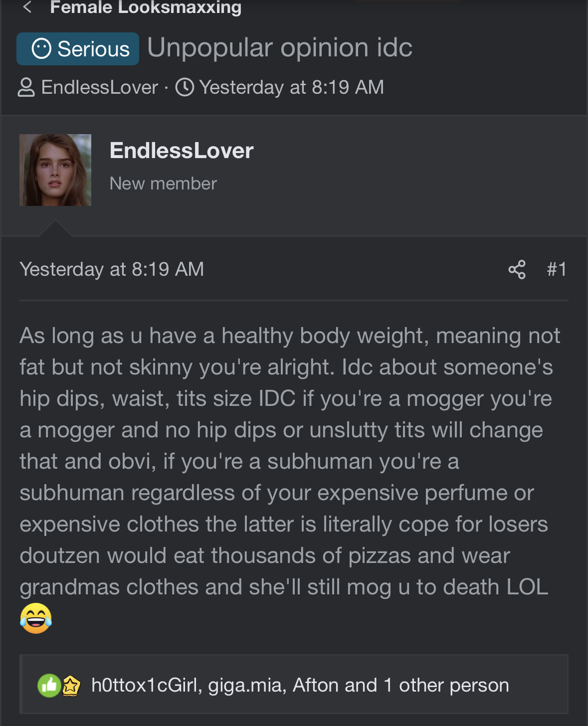588x726 pixels.
Task: Click the smiley icon in Serious tag
Action: (41, 49)
